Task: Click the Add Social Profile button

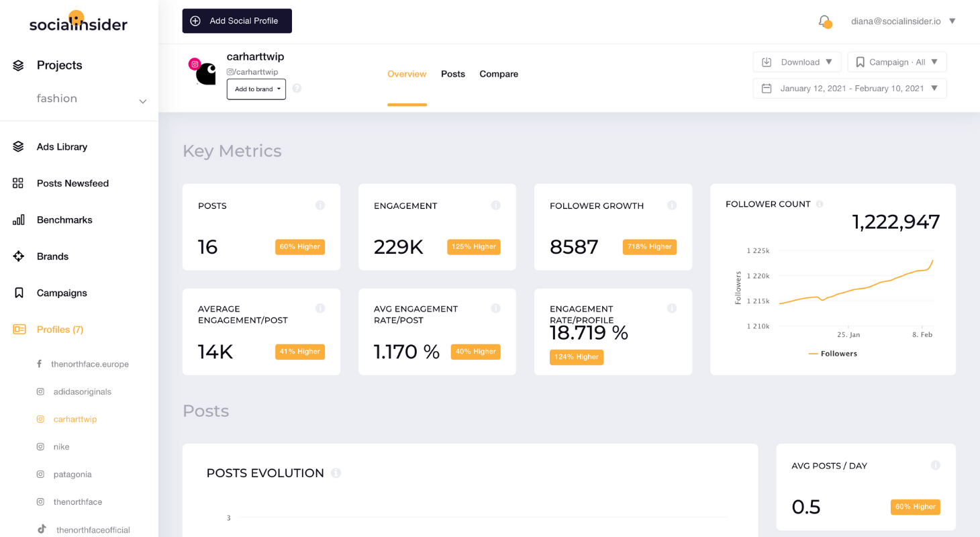Action: (237, 21)
